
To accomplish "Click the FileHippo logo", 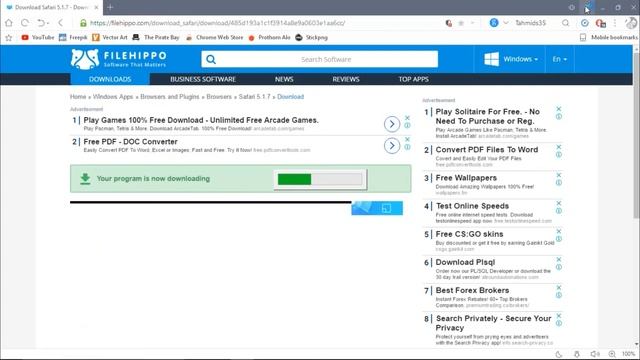I will point(118,59).
